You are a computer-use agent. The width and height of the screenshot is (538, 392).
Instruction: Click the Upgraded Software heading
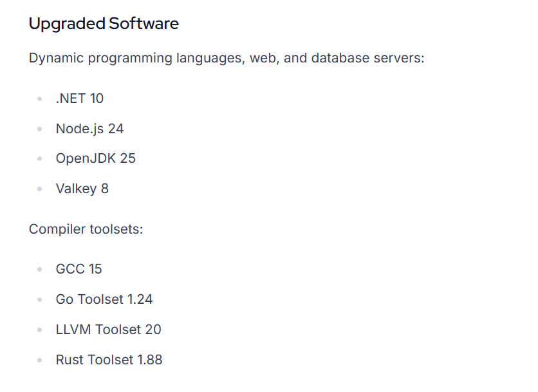point(104,24)
